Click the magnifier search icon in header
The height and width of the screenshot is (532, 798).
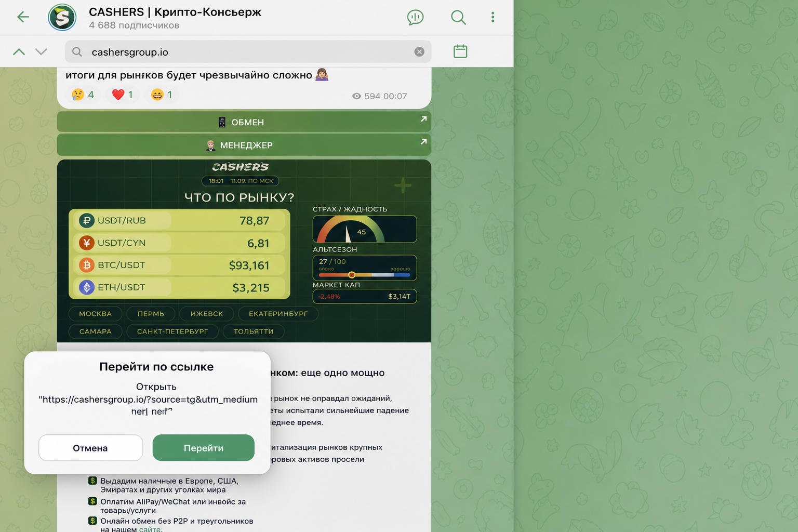click(x=458, y=17)
